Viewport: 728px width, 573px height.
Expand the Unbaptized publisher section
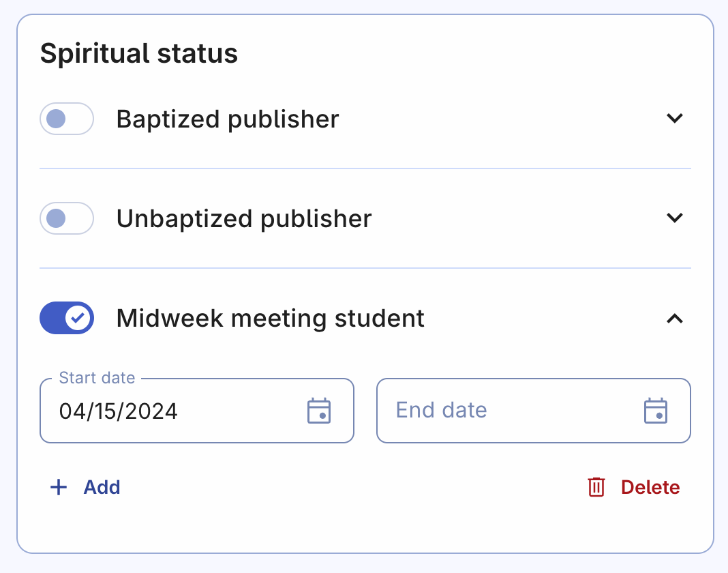[x=675, y=218]
